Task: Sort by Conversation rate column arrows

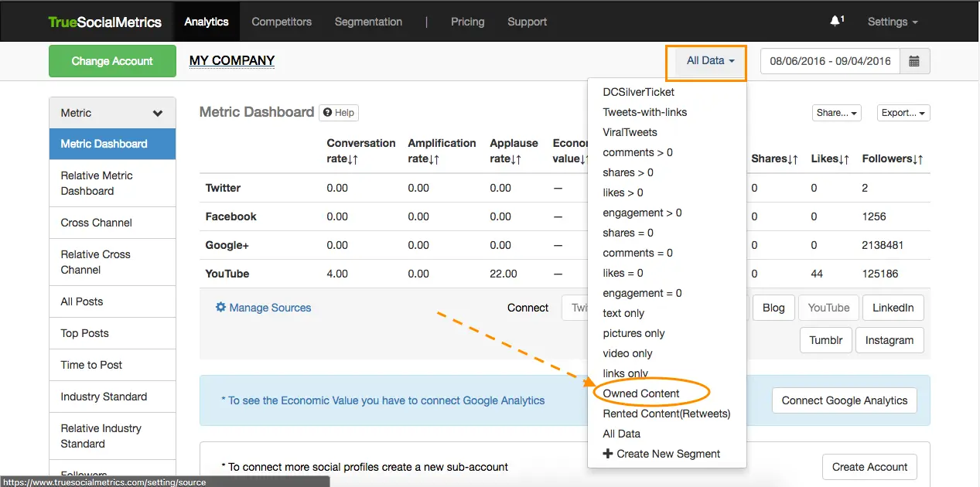Action: (352, 159)
